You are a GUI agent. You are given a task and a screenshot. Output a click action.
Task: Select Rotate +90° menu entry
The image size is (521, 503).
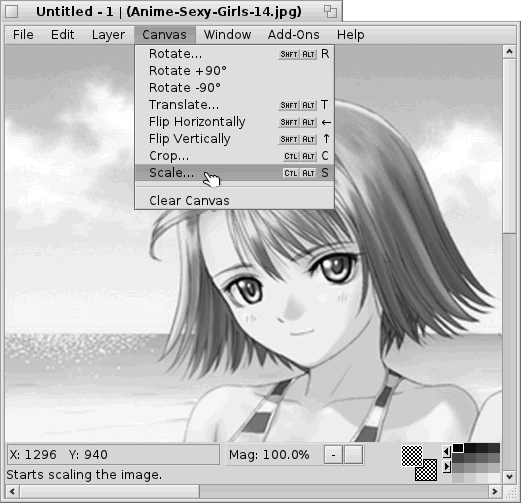(234, 71)
